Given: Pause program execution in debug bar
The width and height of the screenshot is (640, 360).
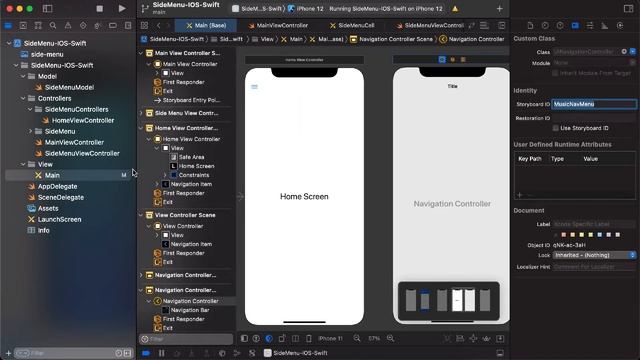Looking at the screenshot, I should pos(162,353).
